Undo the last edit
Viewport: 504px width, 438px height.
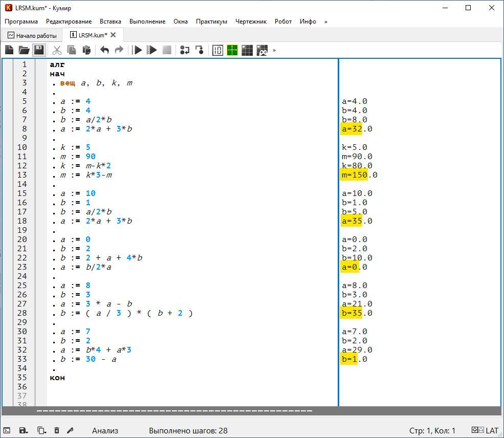[x=104, y=50]
